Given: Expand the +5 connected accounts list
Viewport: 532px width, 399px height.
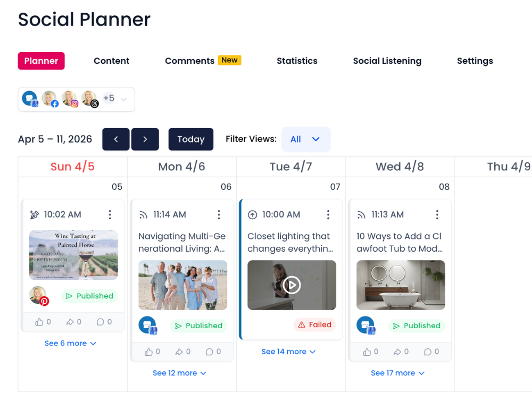Looking at the screenshot, I should pyautogui.click(x=109, y=98).
